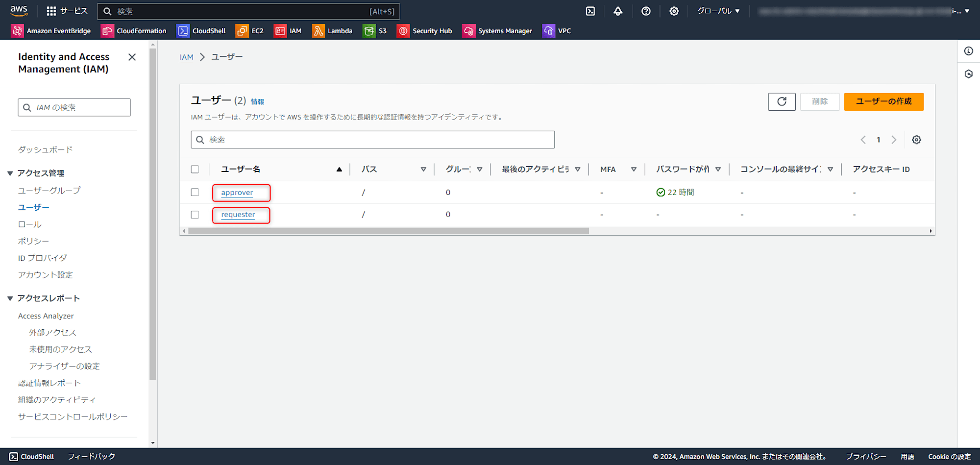The image size is (980, 465).
Task: Open the approver user link
Action: pyautogui.click(x=237, y=192)
